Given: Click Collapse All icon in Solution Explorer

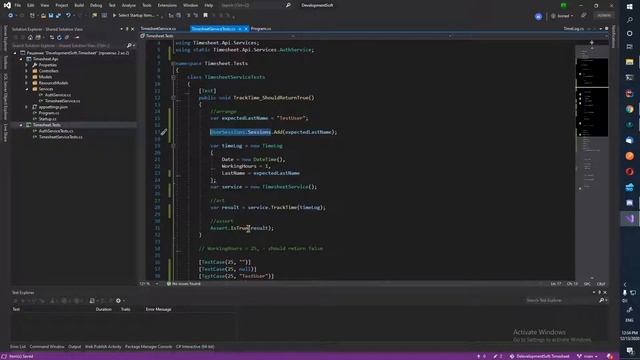Looking at the screenshot, I should pyautogui.click(x=67, y=37).
